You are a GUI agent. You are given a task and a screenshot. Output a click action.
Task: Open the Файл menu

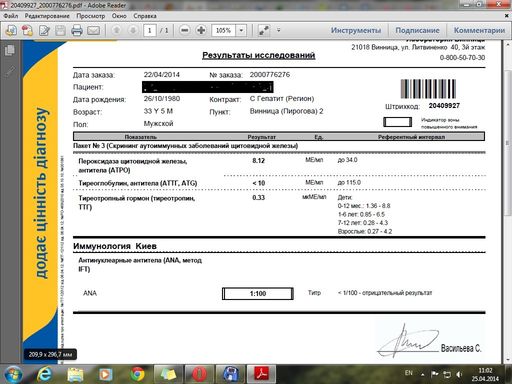(11, 16)
